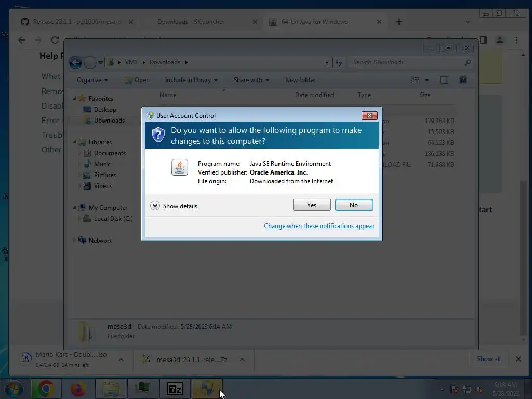Collapse the Favorites tree group

[74, 98]
